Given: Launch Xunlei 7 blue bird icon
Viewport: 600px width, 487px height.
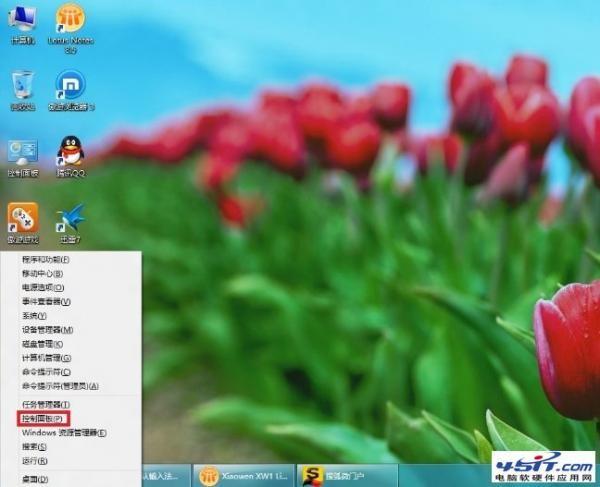Looking at the screenshot, I should click(x=70, y=218).
